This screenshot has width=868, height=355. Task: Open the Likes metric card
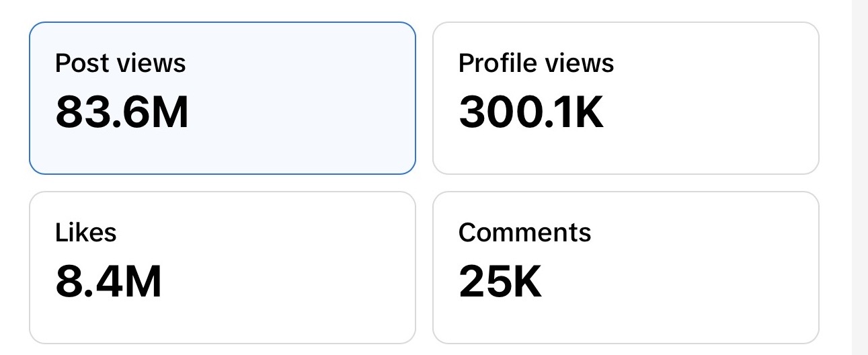(223, 268)
